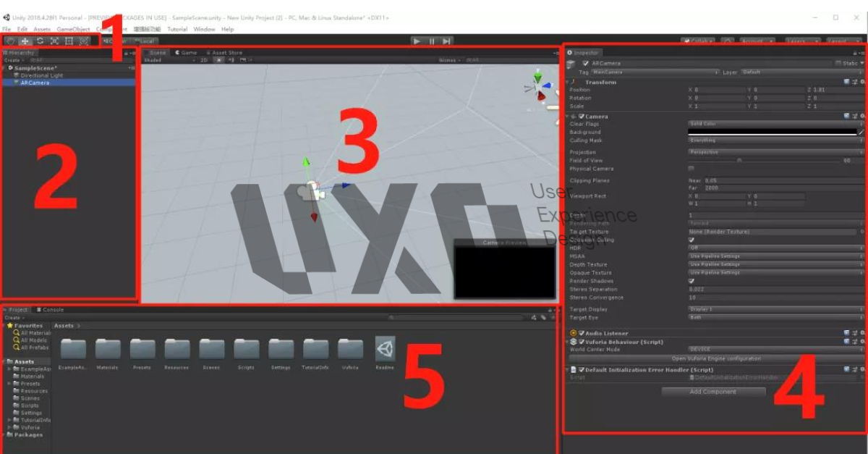Toggle the Camera component enabled checkbox

tap(581, 117)
